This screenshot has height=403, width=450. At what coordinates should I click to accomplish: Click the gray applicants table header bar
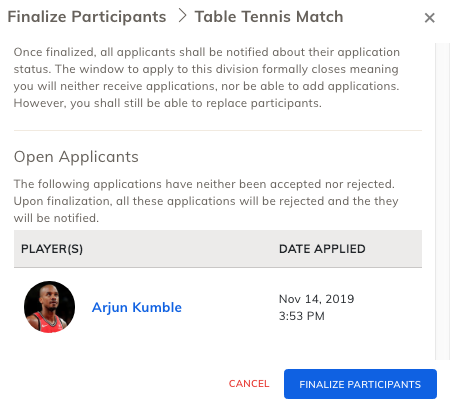tap(218, 249)
